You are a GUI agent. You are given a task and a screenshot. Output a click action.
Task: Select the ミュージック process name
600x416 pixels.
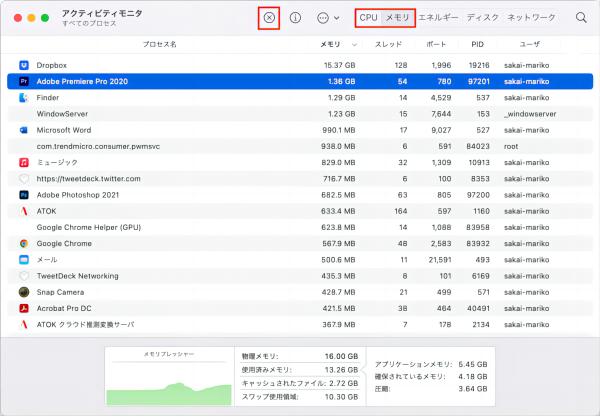coord(57,162)
